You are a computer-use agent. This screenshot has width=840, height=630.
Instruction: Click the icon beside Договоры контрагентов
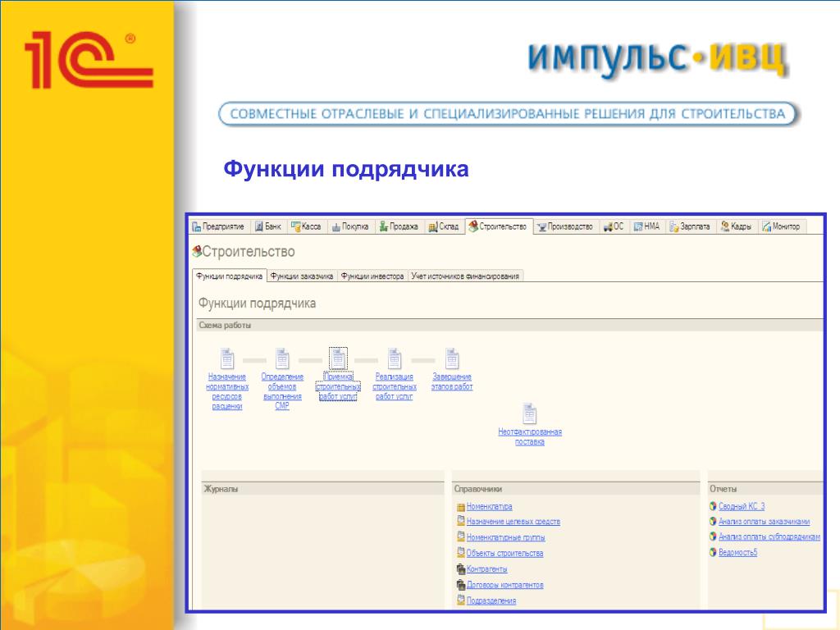461,584
